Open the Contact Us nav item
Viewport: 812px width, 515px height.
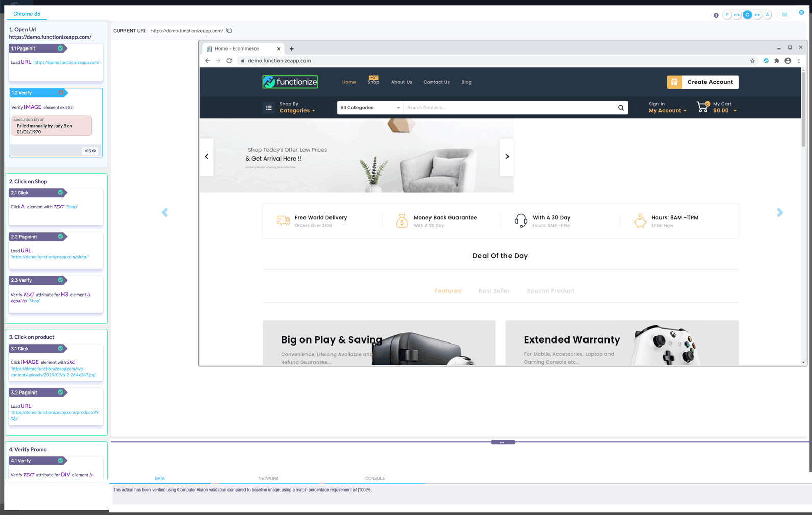pyautogui.click(x=437, y=82)
